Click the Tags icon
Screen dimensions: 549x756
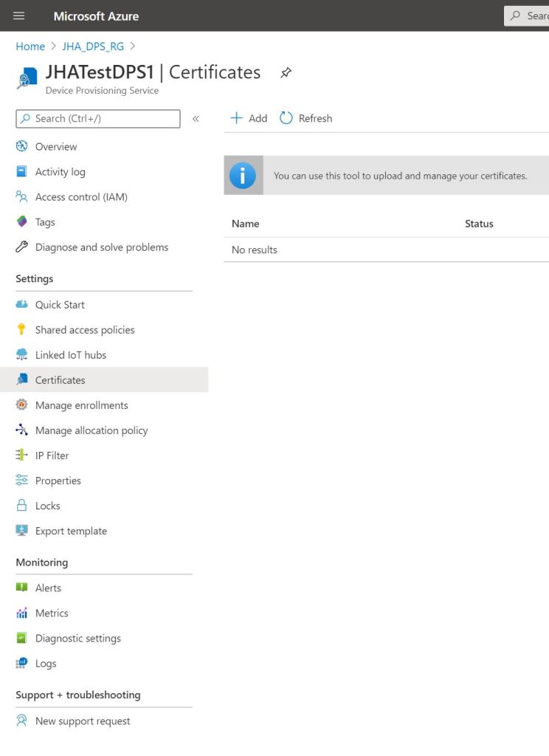tap(21, 221)
